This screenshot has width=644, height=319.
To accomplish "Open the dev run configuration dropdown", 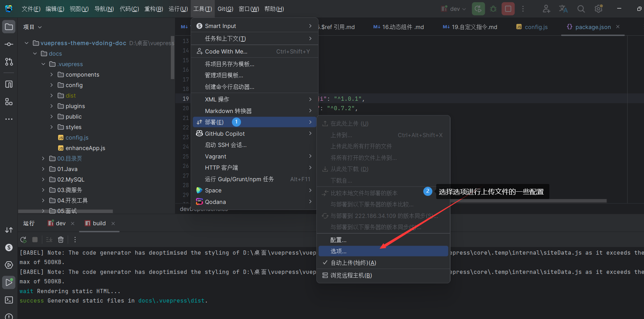I will (x=453, y=9).
